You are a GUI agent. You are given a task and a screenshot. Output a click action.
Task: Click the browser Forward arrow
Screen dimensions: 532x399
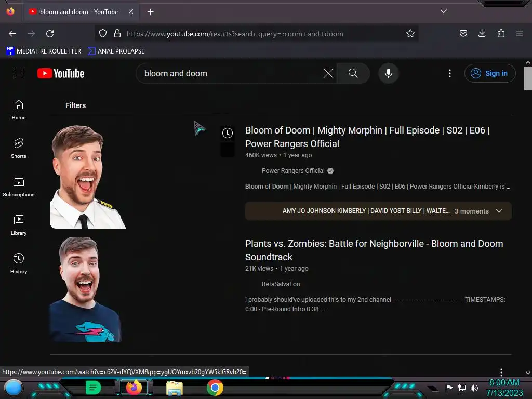click(31, 34)
